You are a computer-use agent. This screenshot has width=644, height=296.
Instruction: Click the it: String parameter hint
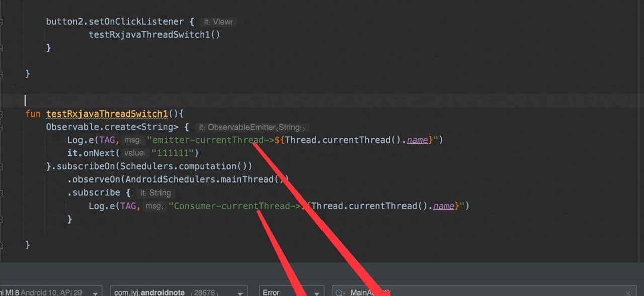(154, 192)
